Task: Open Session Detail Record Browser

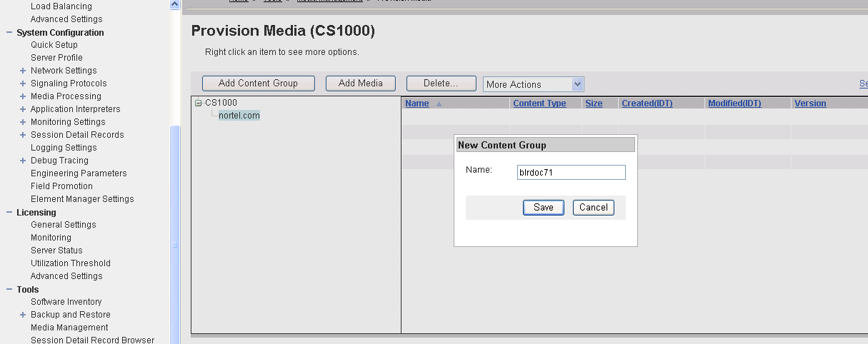Action: tap(92, 340)
